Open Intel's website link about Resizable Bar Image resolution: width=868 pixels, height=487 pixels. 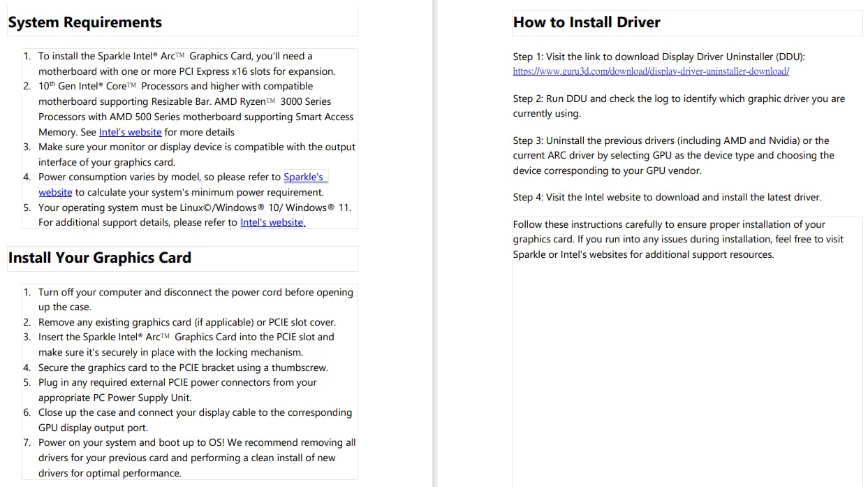click(130, 132)
